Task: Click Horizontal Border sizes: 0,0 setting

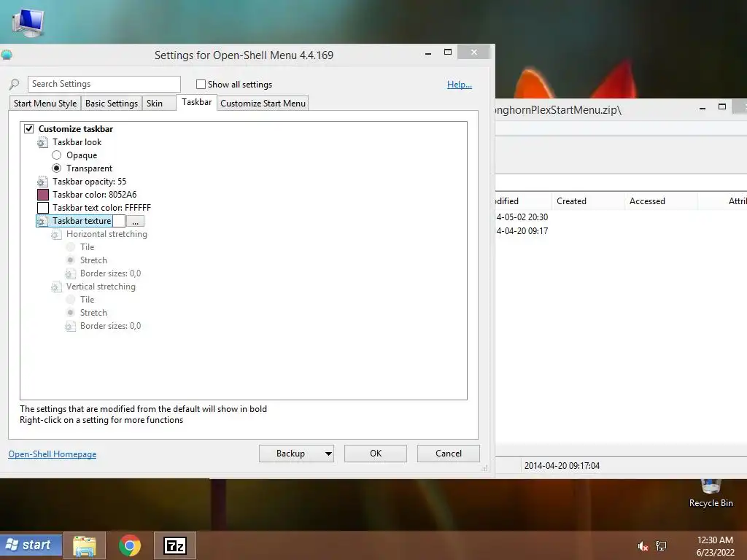Action: click(111, 273)
